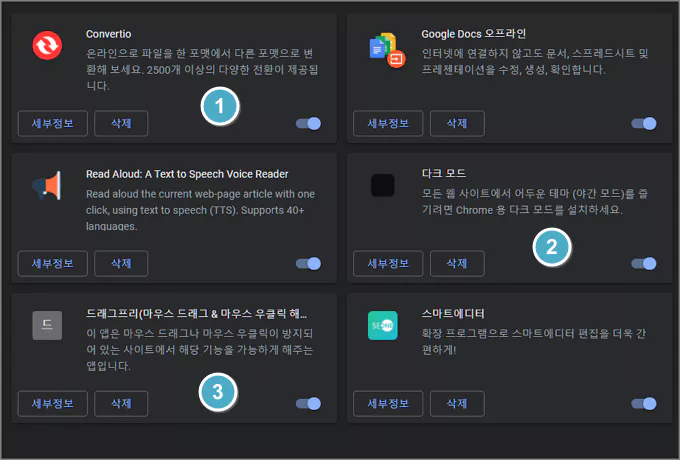This screenshot has height=460, width=680.
Task: Select the Google Docs 오프라인 title
Action: [474, 34]
